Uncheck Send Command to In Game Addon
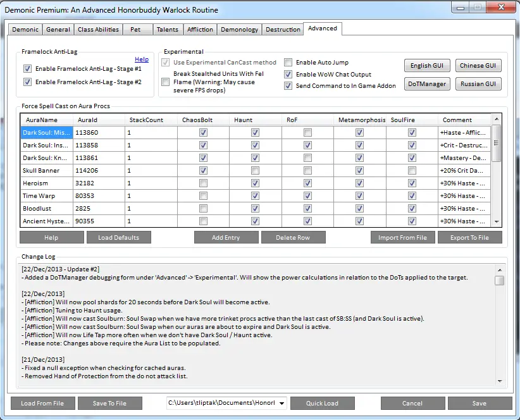The width and height of the screenshot is (520, 420). (288, 86)
